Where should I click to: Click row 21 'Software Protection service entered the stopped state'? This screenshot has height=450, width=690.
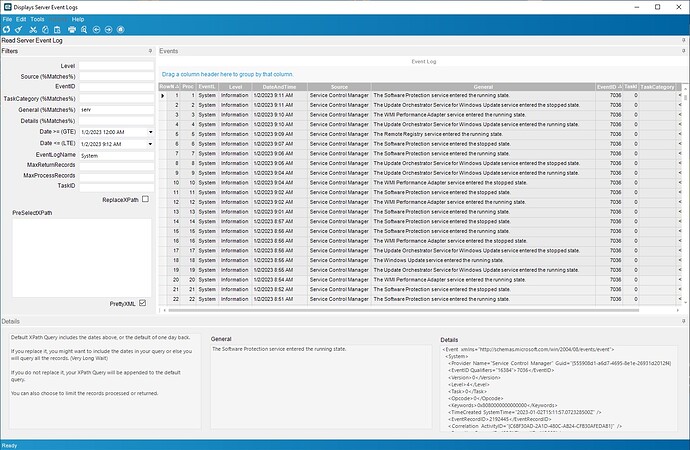tap(420, 289)
